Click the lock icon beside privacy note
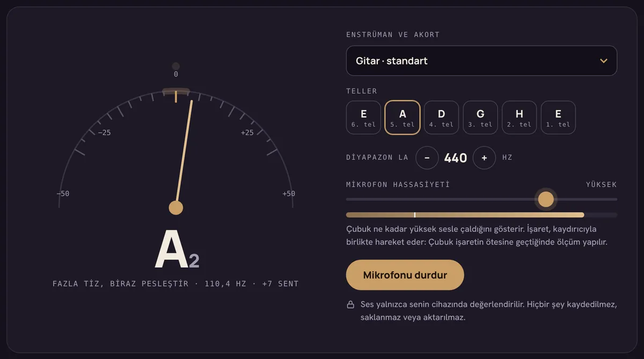 coord(350,305)
